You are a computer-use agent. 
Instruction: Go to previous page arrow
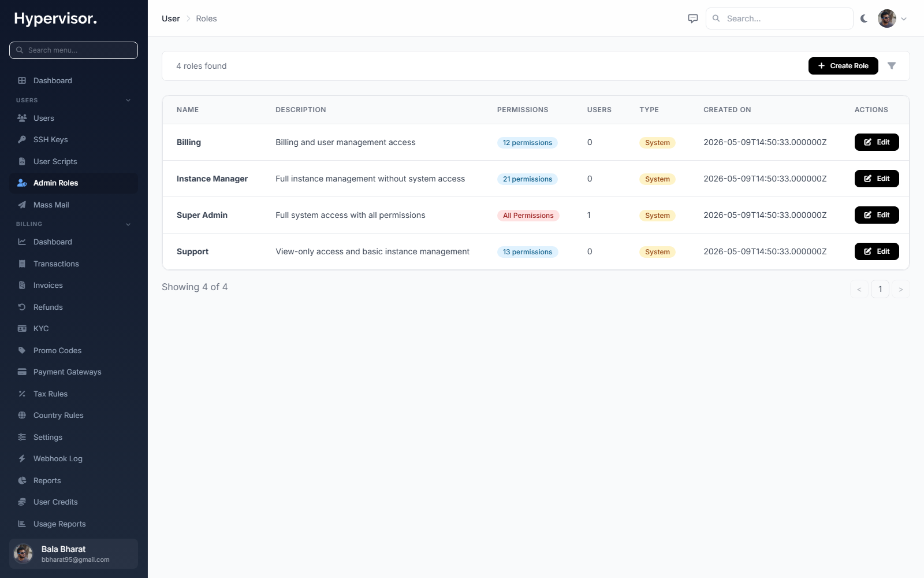(859, 289)
